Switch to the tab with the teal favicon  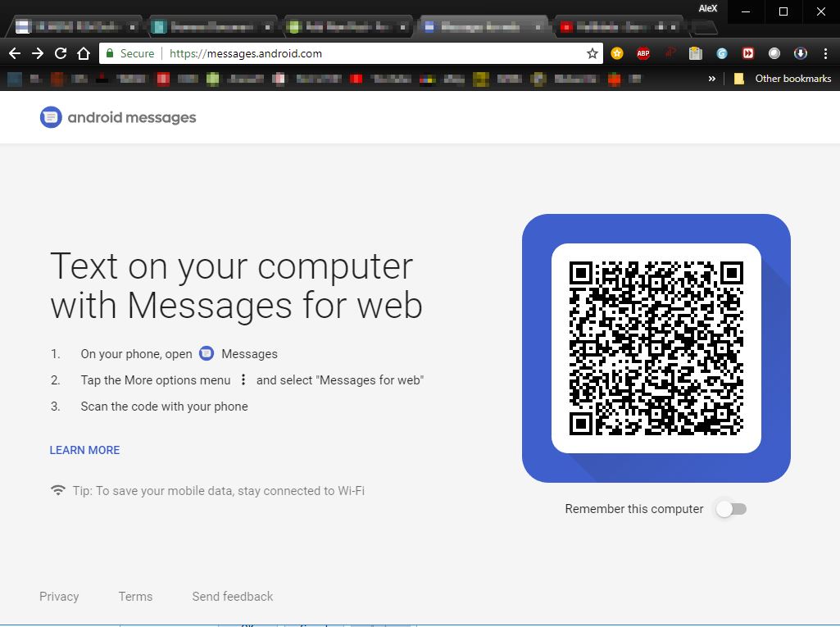click(211, 26)
